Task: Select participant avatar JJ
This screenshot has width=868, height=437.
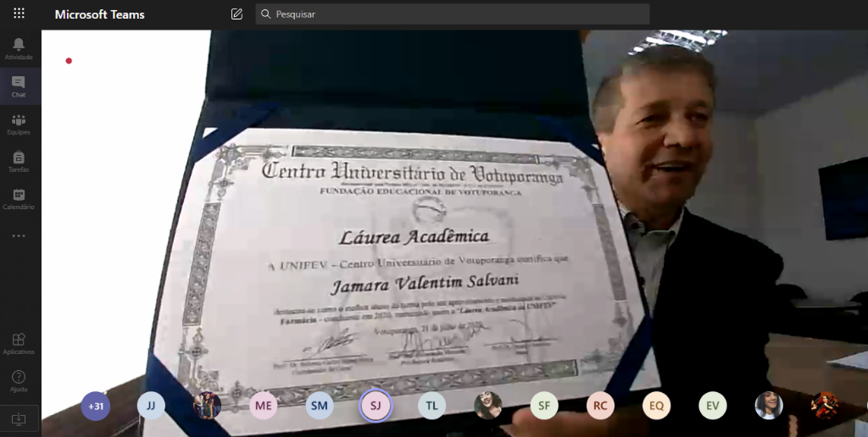Action: pyautogui.click(x=151, y=406)
